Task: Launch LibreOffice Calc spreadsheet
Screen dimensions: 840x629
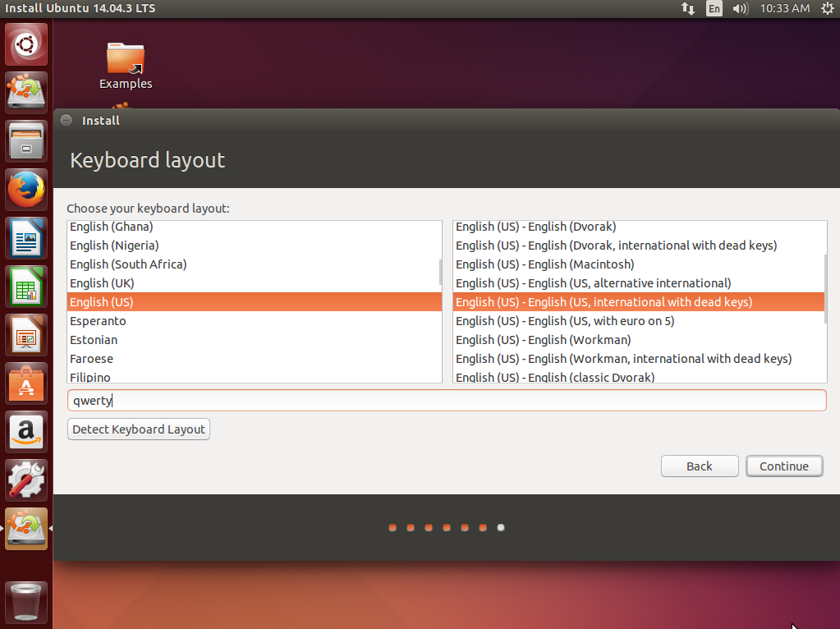Action: click(26, 287)
